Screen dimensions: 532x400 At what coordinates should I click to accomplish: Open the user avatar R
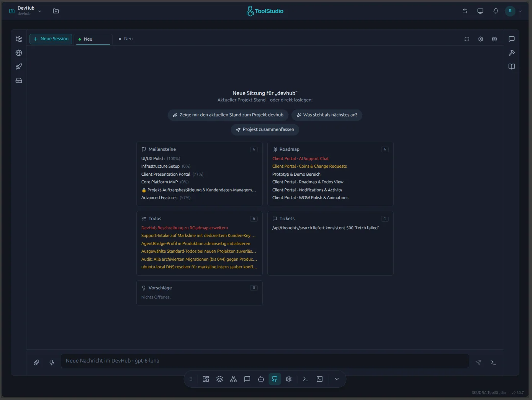coord(510,11)
